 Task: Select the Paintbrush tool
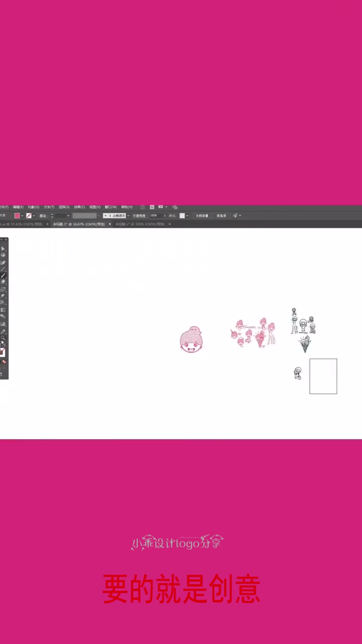(x=3, y=275)
